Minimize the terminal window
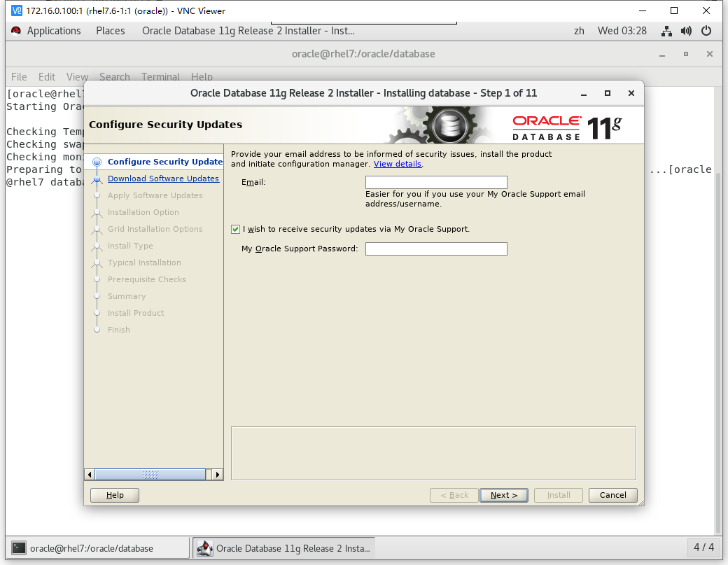Image resolution: width=728 pixels, height=565 pixels. [662, 55]
